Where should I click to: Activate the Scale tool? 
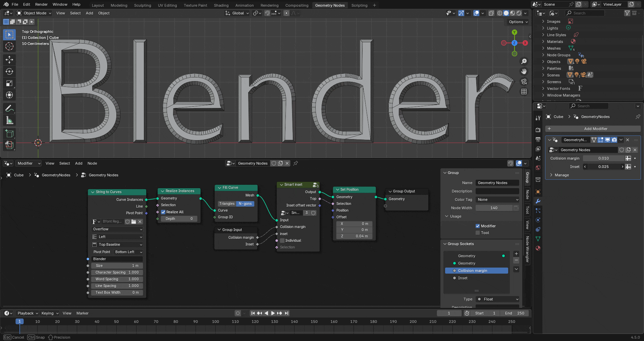pyautogui.click(x=9, y=83)
